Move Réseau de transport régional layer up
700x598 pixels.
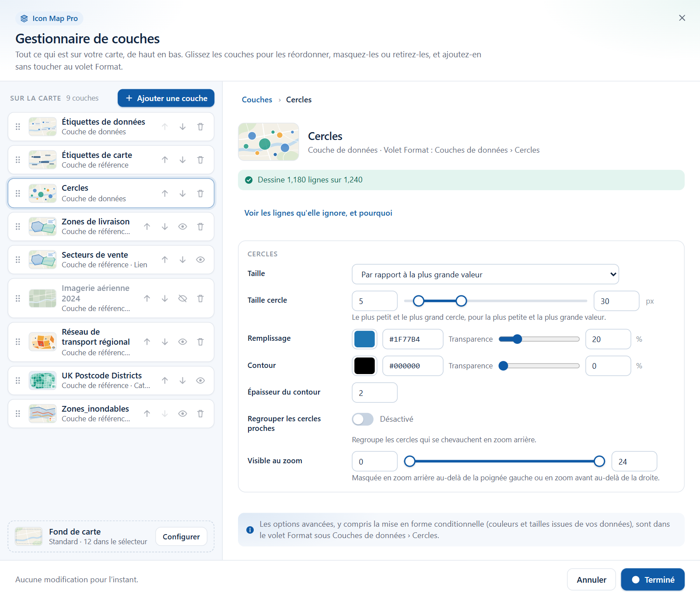click(x=147, y=342)
